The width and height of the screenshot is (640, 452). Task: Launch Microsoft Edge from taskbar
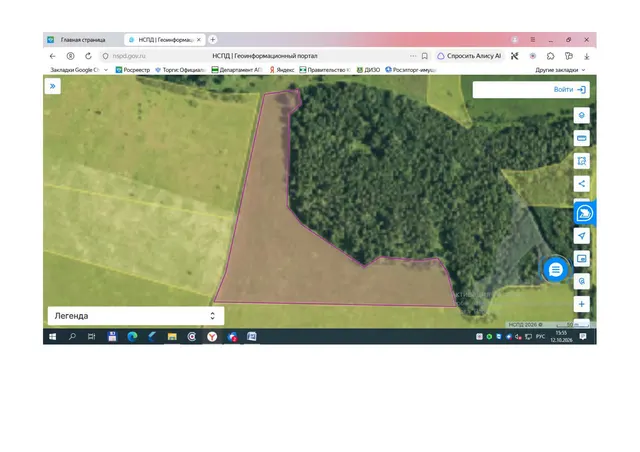pyautogui.click(x=132, y=336)
